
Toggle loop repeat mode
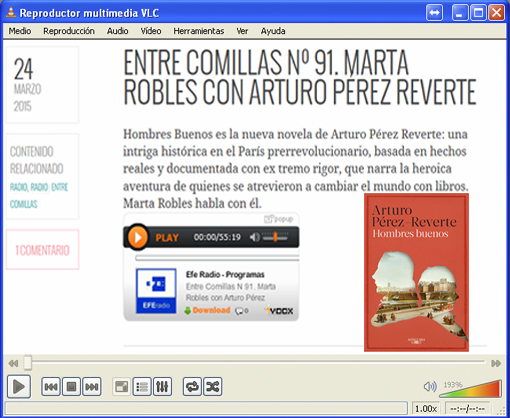[192, 387]
